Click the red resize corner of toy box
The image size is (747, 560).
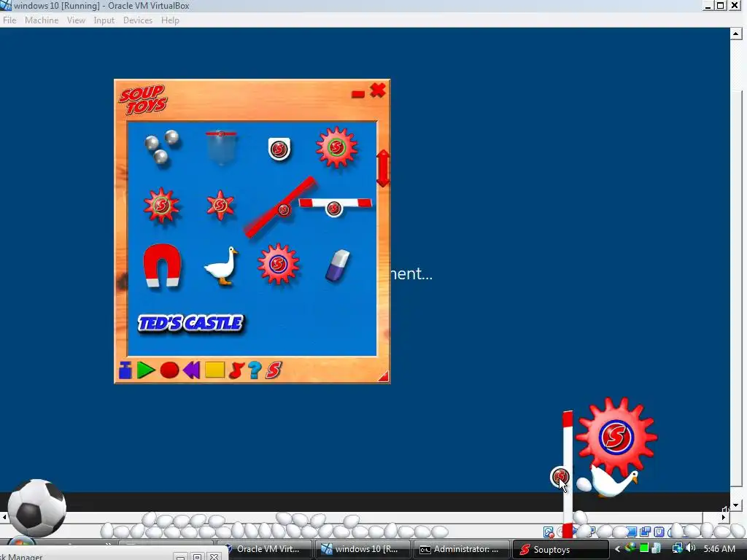point(384,377)
